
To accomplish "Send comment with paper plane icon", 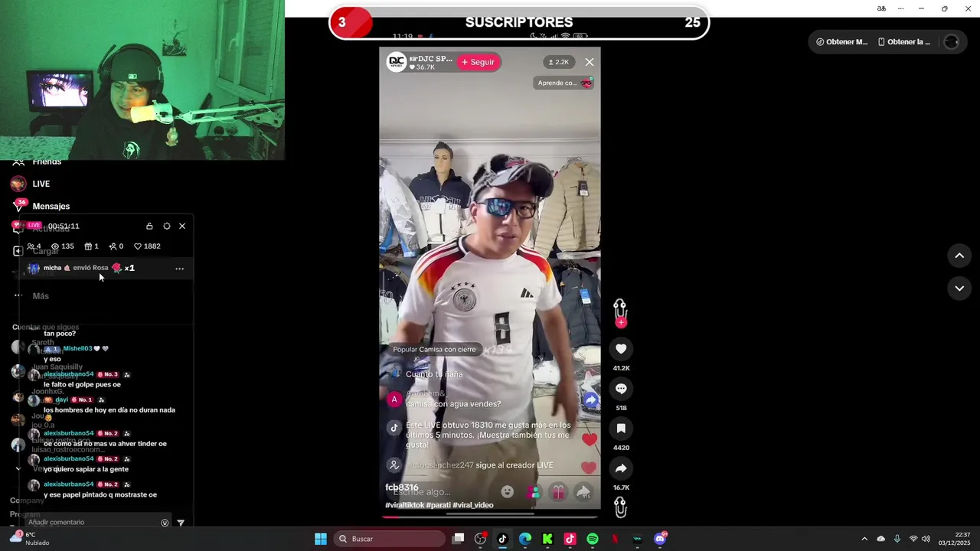I will coord(181,523).
